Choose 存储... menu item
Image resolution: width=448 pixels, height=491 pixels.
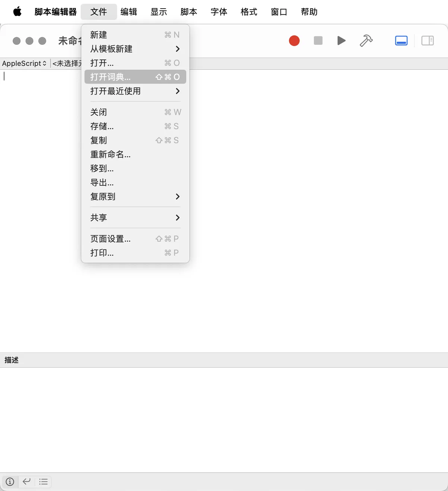pos(135,126)
